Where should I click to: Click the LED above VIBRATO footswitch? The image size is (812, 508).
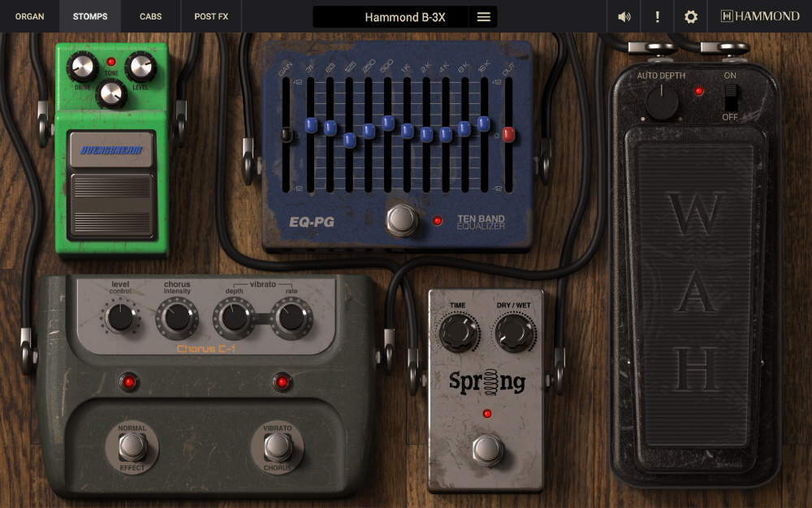pyautogui.click(x=282, y=383)
